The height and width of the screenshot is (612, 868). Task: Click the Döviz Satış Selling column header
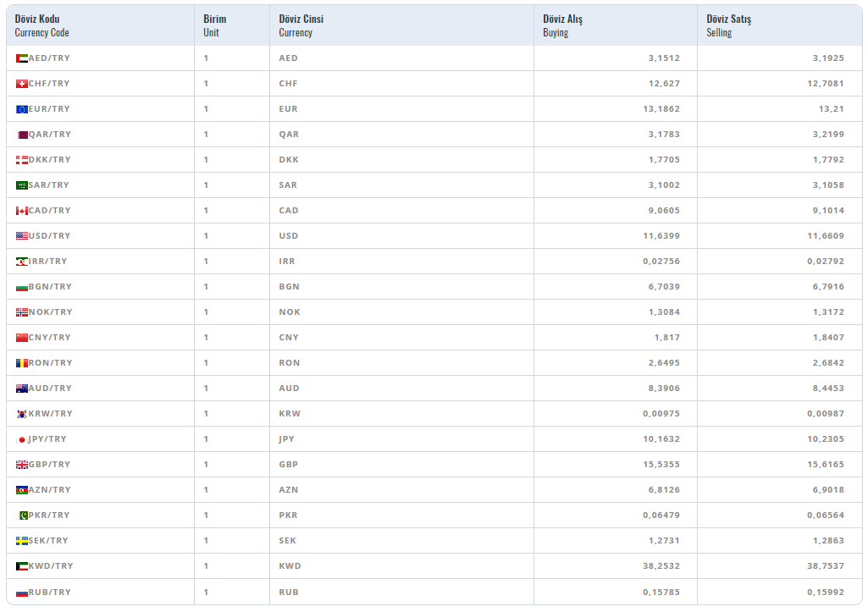pos(728,25)
